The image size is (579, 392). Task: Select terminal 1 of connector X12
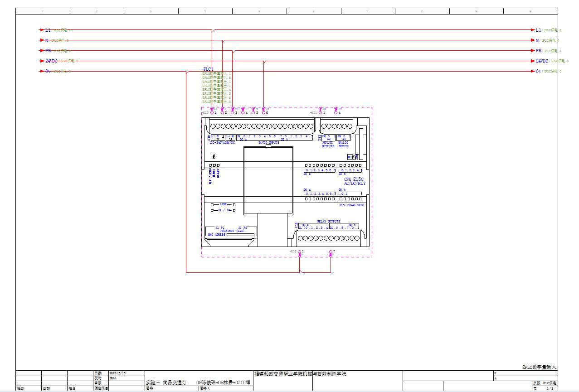click(x=300, y=252)
